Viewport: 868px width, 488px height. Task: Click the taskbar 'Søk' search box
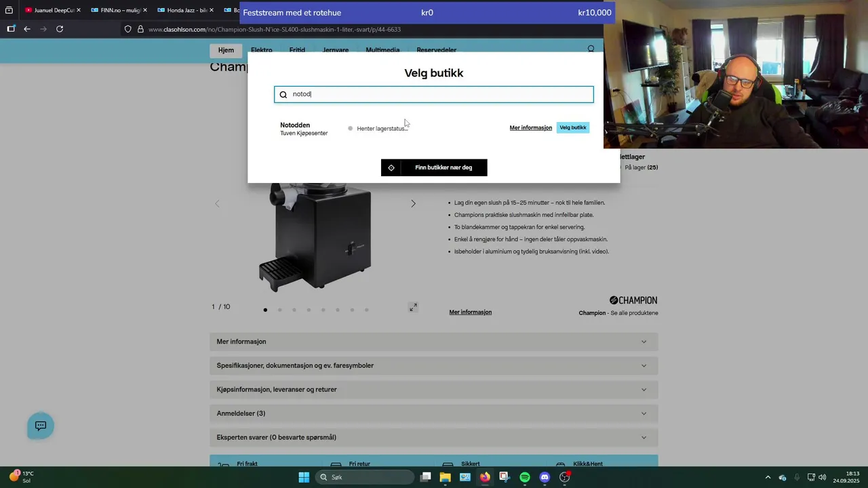pos(366,477)
